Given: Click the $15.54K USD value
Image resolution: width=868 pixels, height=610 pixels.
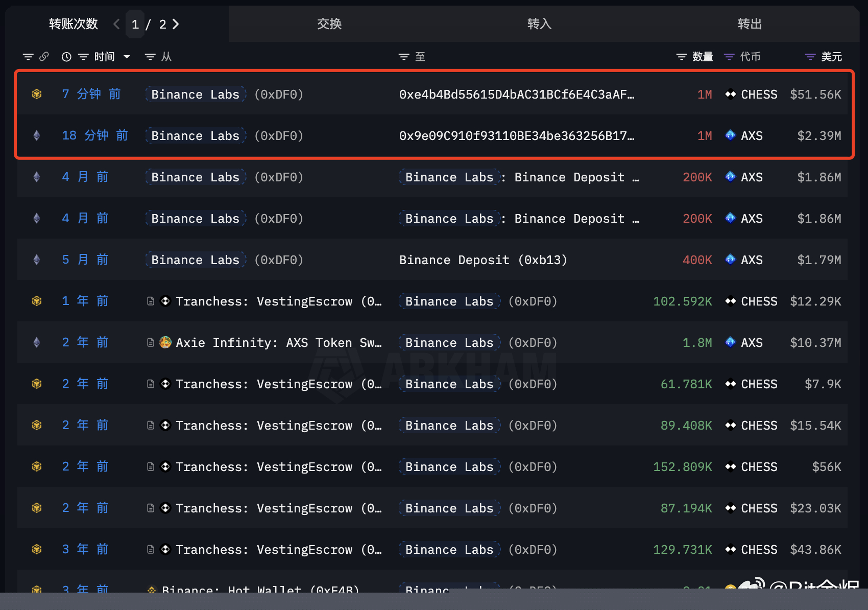Looking at the screenshot, I should (815, 426).
